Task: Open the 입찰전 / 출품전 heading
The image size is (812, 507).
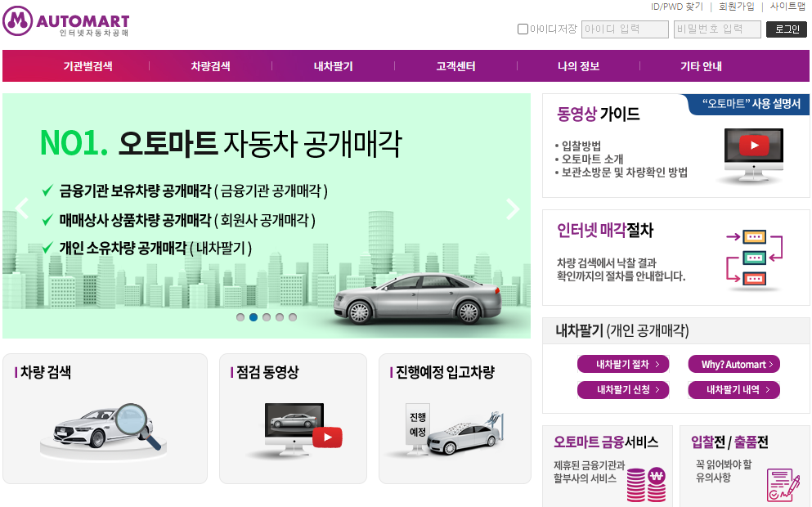Action: pyautogui.click(x=729, y=442)
